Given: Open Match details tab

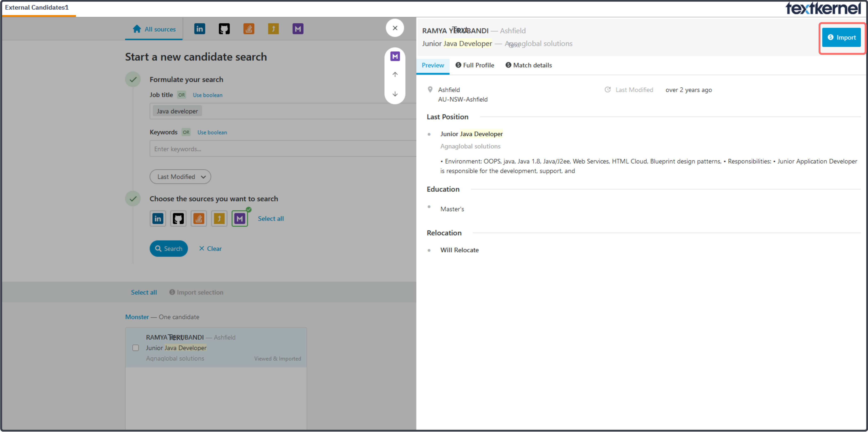Looking at the screenshot, I should click(x=528, y=65).
